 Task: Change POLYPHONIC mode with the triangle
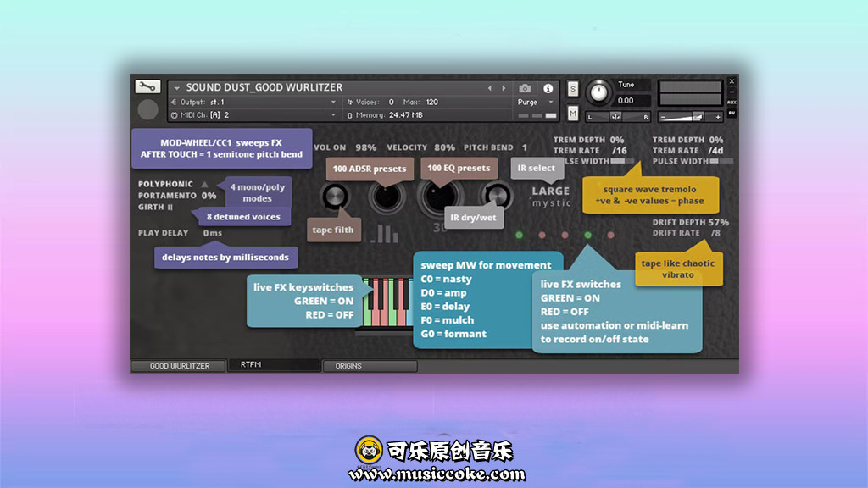tap(205, 184)
